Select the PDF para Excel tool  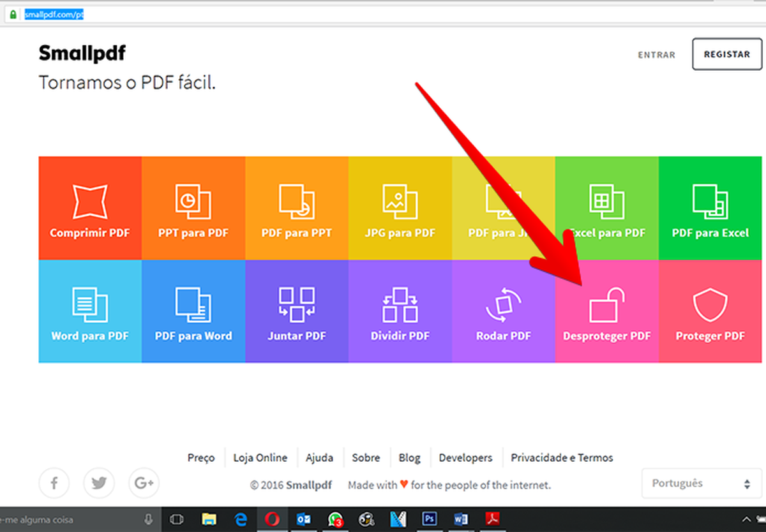tap(710, 209)
